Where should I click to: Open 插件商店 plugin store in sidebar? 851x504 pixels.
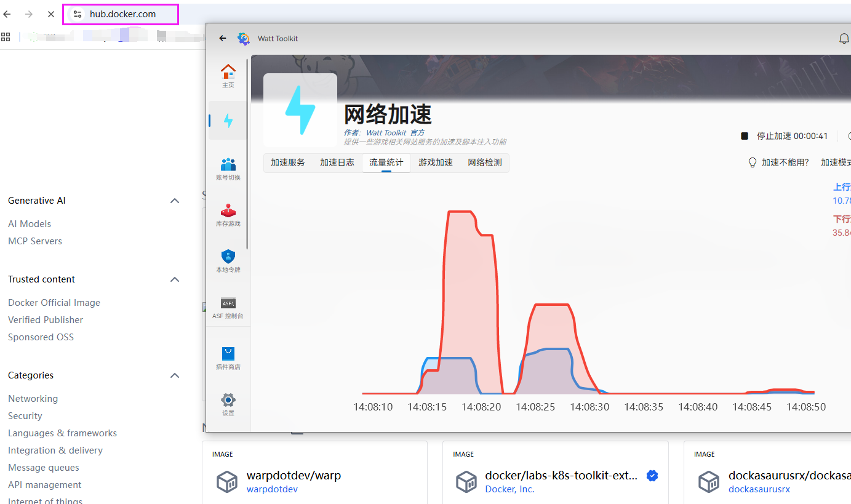[x=228, y=358]
